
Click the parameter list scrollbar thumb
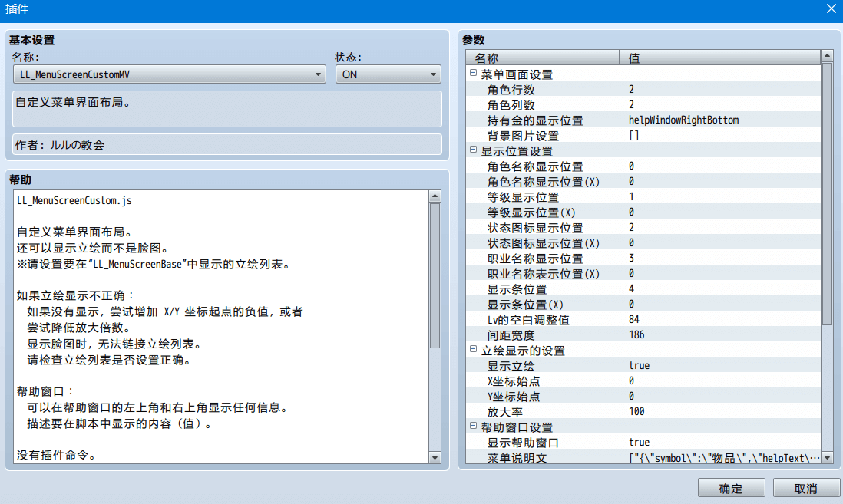(x=828, y=194)
